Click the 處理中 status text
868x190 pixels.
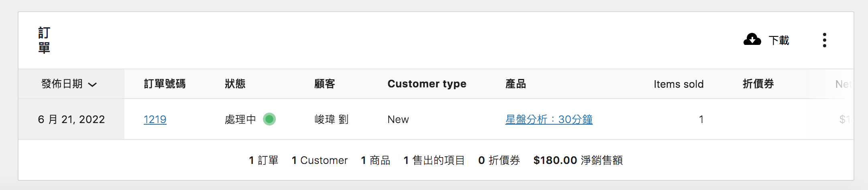[x=240, y=119]
